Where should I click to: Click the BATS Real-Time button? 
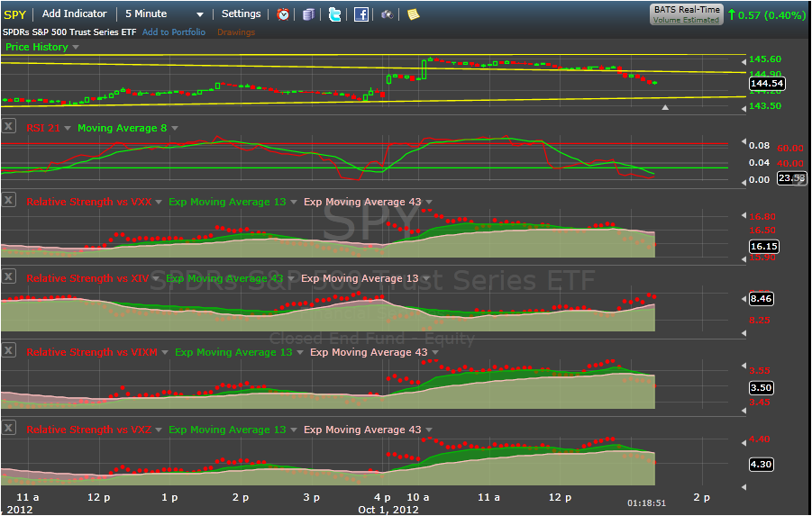pos(687,14)
